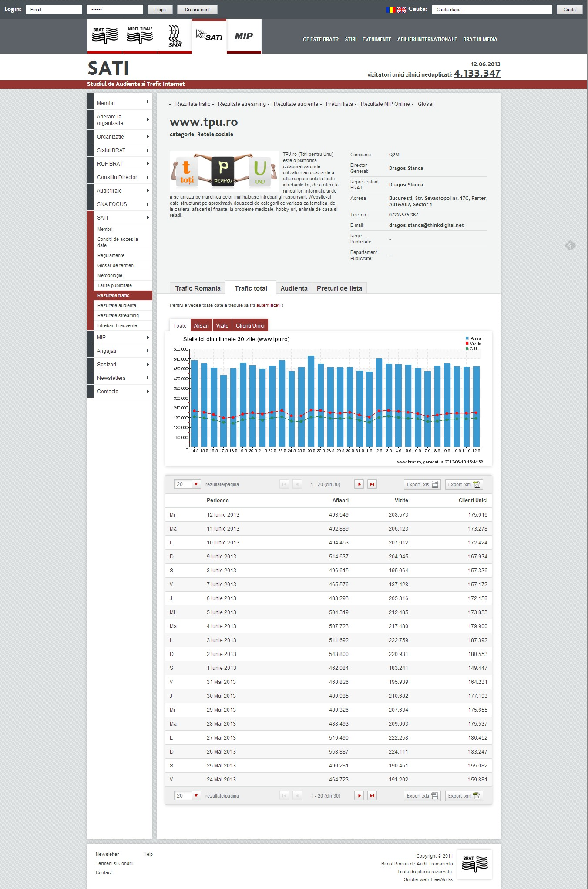Open the autentificati link
Image resolution: width=588 pixels, height=889 pixels.
click(269, 305)
